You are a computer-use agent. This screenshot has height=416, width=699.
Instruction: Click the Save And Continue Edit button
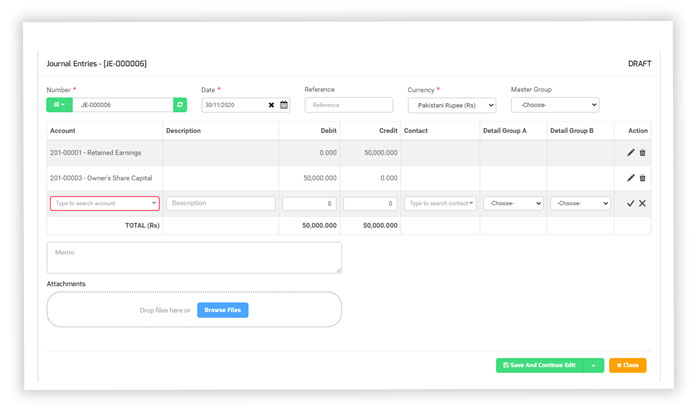539,365
